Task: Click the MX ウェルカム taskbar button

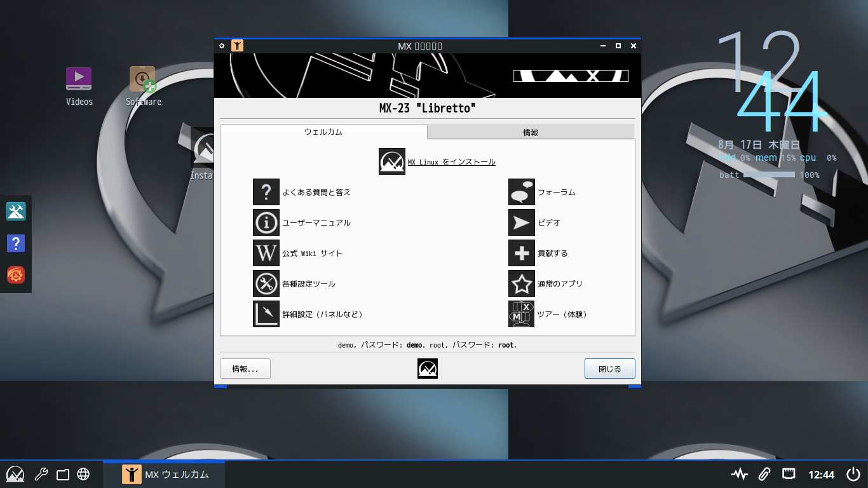Action: (163, 474)
